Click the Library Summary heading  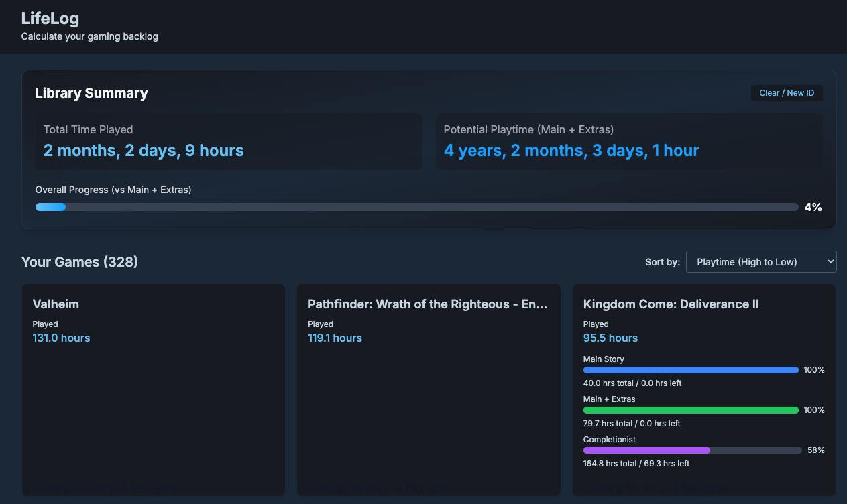coord(92,93)
